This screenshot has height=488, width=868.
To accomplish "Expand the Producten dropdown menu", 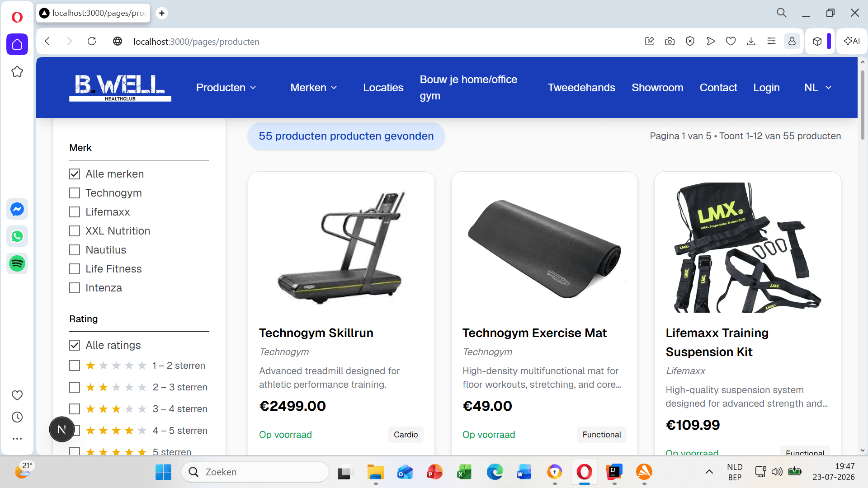I will [x=226, y=88].
